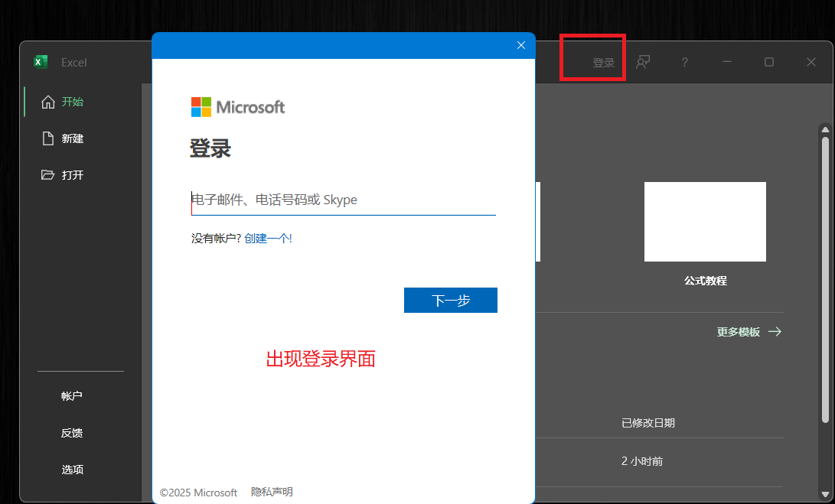835x504 pixels.
Task: Click the folder icon beside 打开
Action: (x=48, y=174)
